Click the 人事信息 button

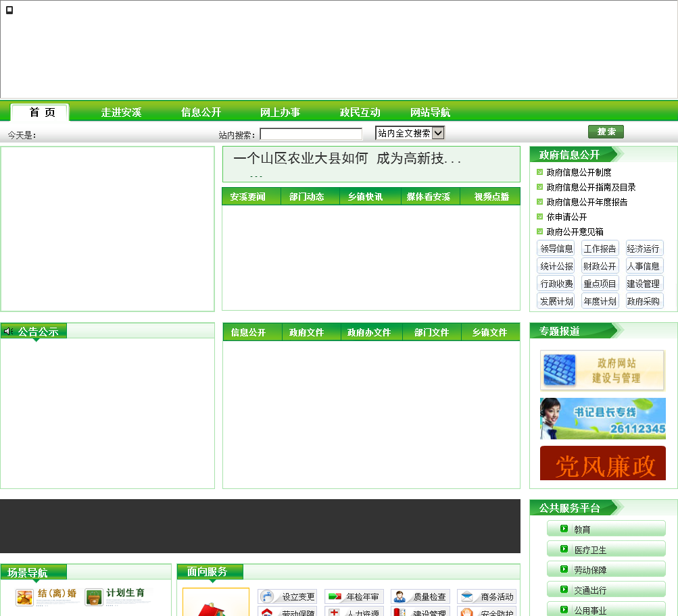(x=644, y=266)
